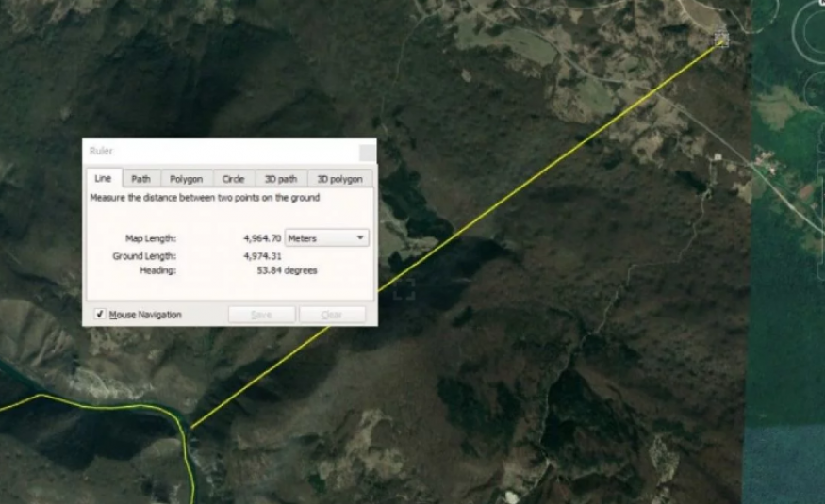Viewport: 825px width, 504px height.
Task: Switch to the Line tab
Action: click(x=103, y=179)
